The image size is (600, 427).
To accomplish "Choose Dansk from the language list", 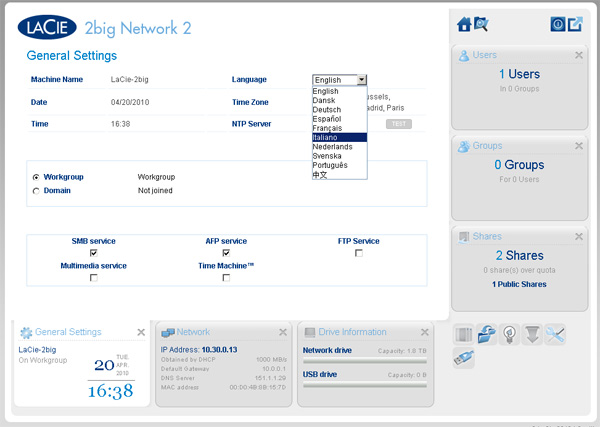I will [x=339, y=100].
